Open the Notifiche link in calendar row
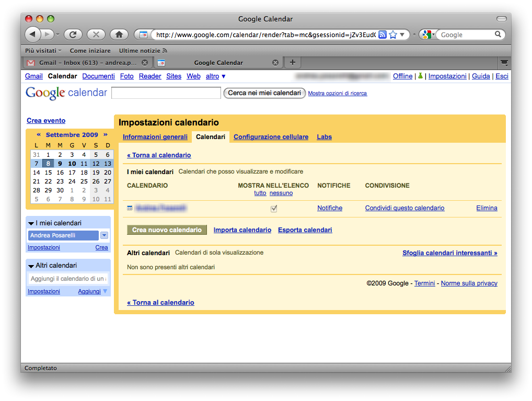532x401 pixels. 330,208
